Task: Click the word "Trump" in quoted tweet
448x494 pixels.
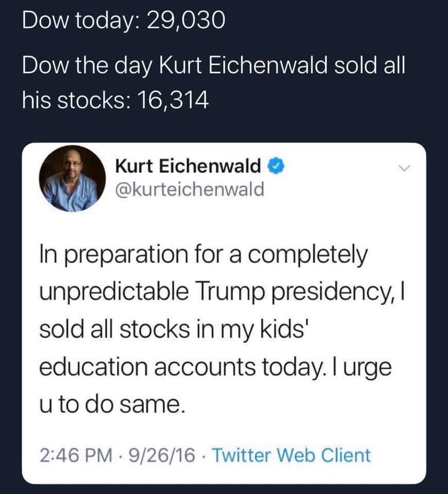Action: (x=230, y=293)
